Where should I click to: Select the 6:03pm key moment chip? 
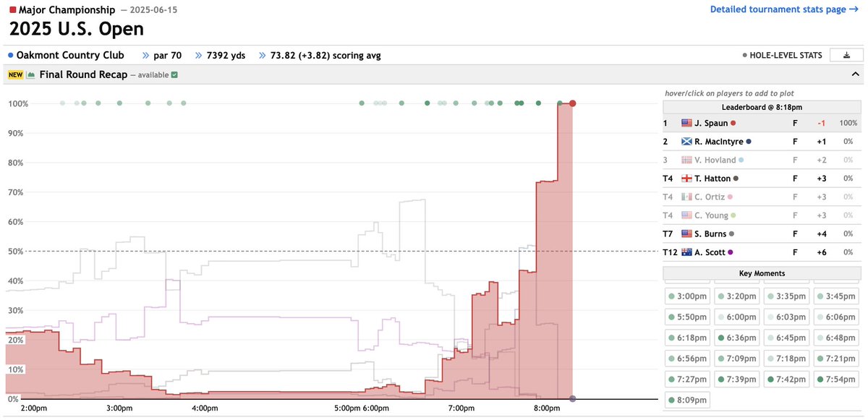(x=787, y=317)
